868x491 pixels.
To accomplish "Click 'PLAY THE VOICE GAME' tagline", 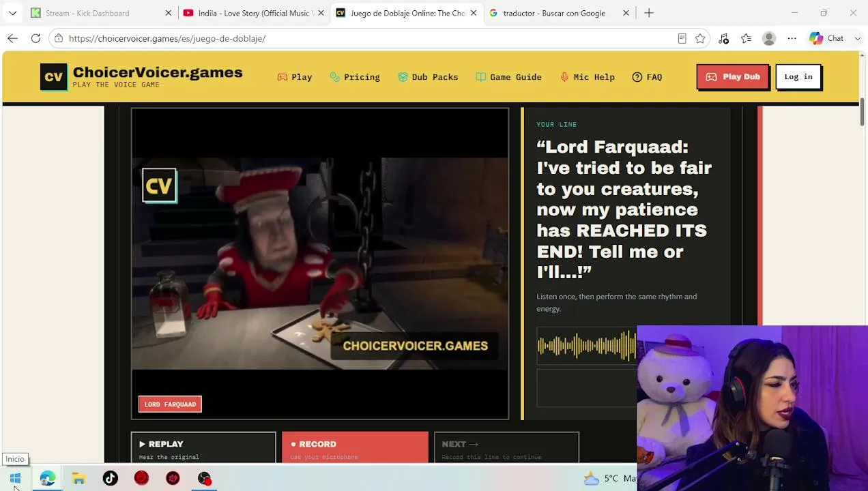I will click(116, 85).
